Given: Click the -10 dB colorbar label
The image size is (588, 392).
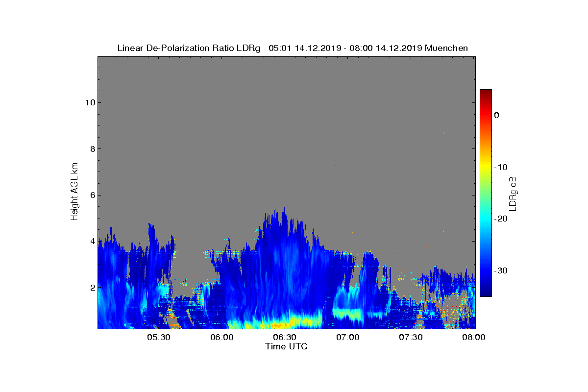Looking at the screenshot, I should (x=501, y=167).
